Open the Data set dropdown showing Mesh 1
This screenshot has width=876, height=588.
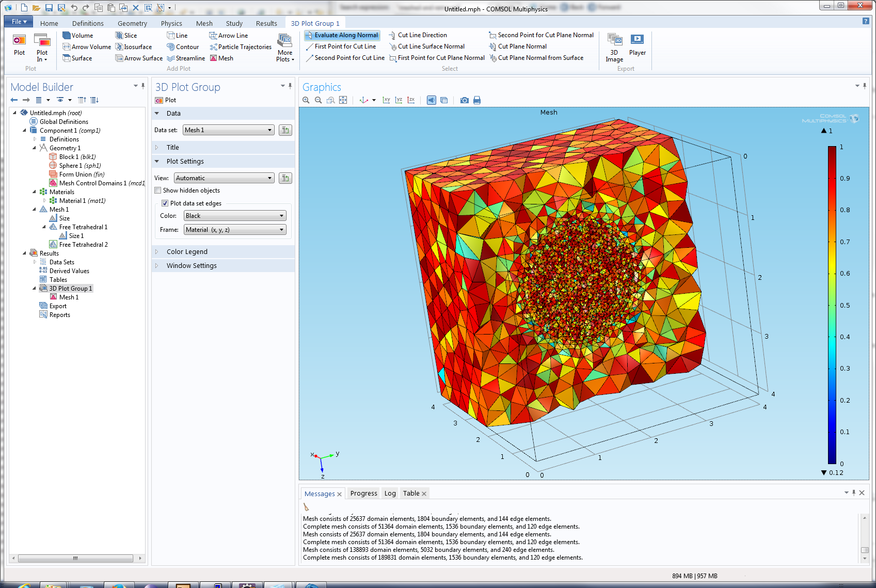click(x=229, y=130)
